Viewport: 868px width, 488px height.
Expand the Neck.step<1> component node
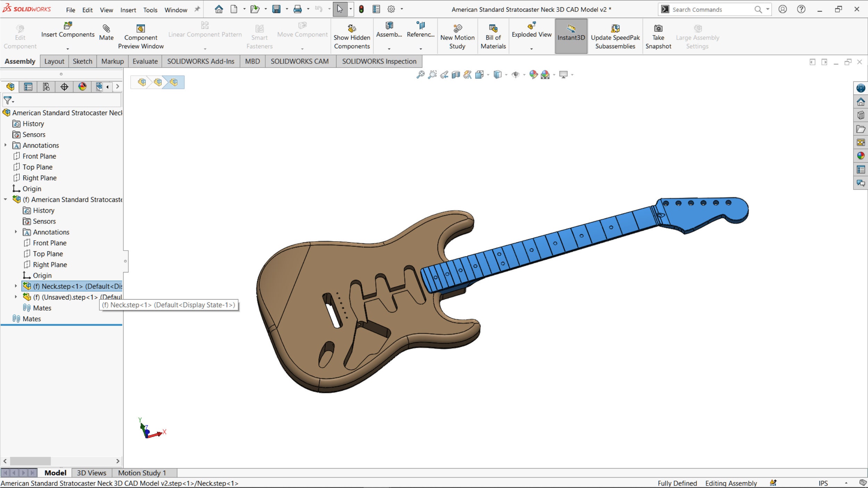(x=16, y=286)
